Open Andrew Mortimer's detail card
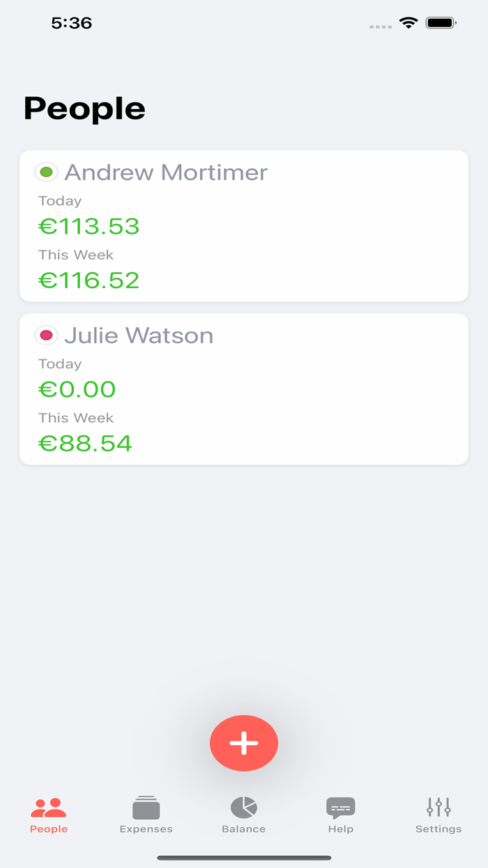Screen dimensions: 488x868 pos(244,226)
